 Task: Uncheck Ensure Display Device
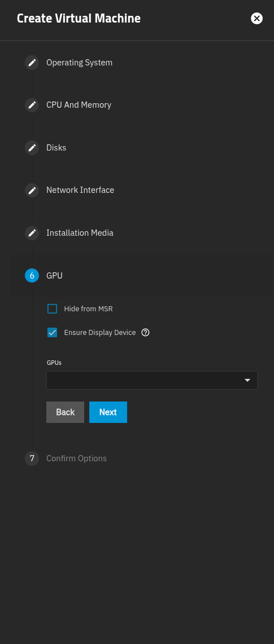[x=52, y=333]
